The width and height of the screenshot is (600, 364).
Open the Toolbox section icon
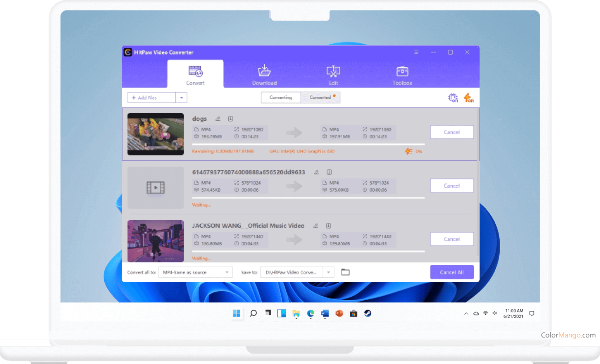click(402, 74)
